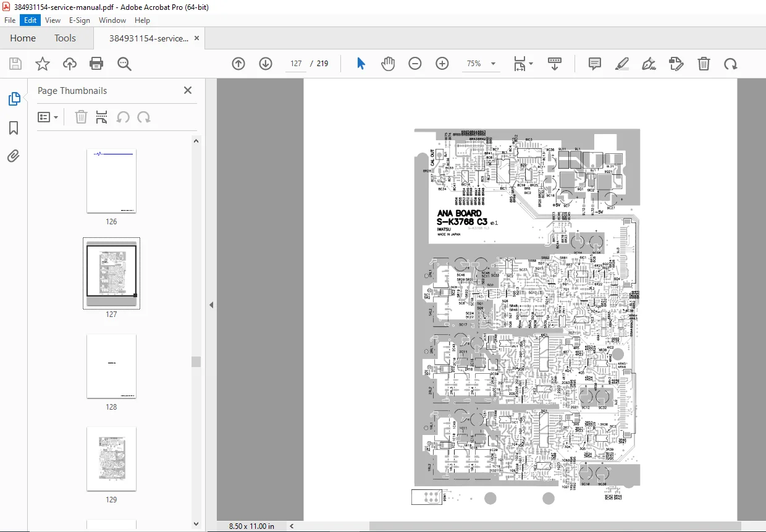Select the 384931154-service document tab
This screenshot has width=766, height=532.
click(x=149, y=38)
